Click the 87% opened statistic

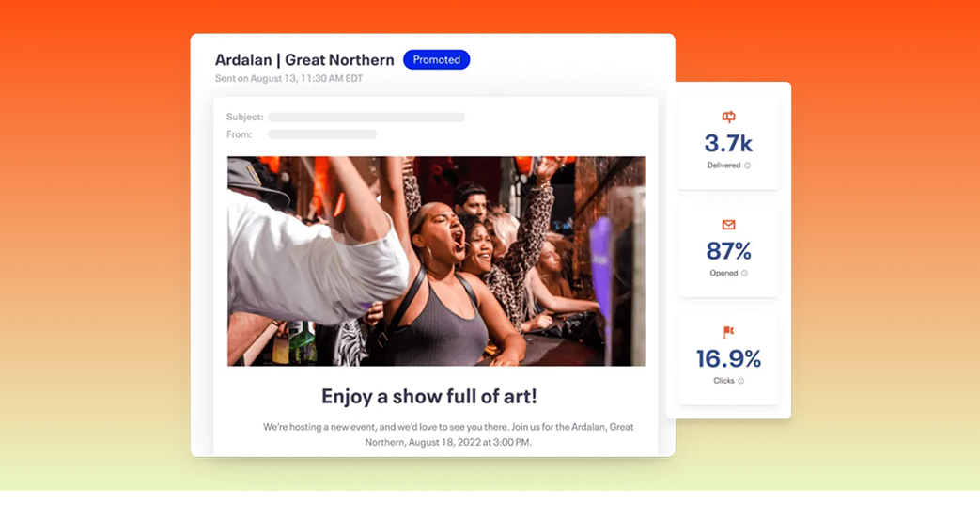point(728,251)
